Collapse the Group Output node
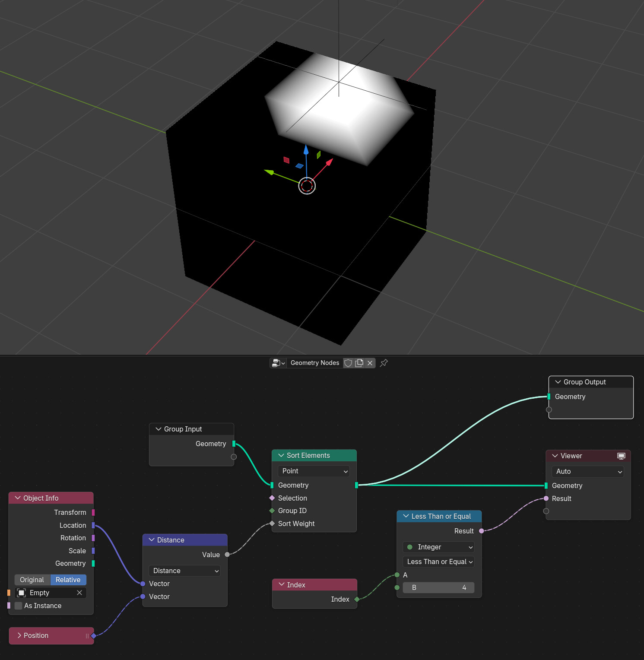This screenshot has height=660, width=644. click(558, 382)
